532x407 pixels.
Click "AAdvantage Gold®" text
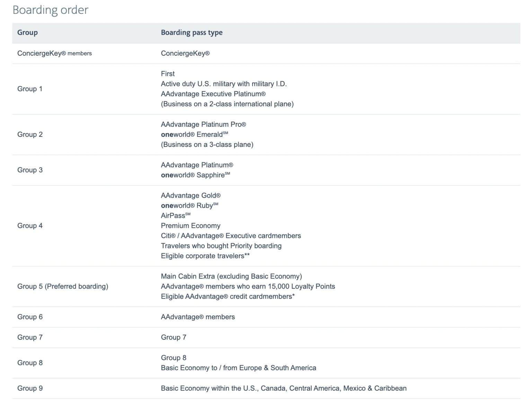[190, 195]
